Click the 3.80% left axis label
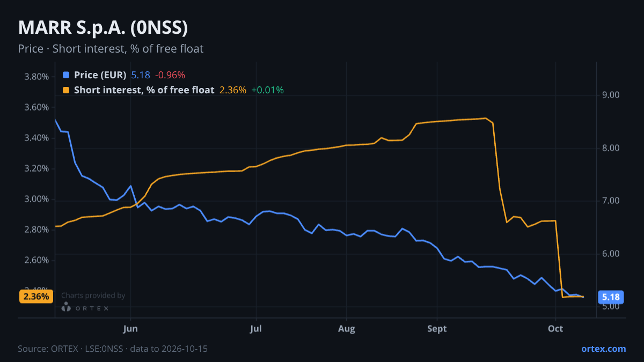Image resolution: width=644 pixels, height=362 pixels. (x=36, y=77)
